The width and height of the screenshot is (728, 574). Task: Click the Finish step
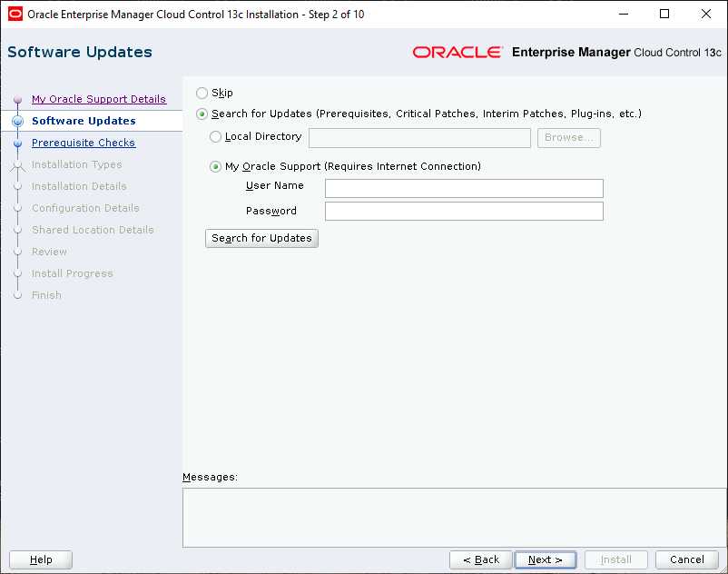46,295
